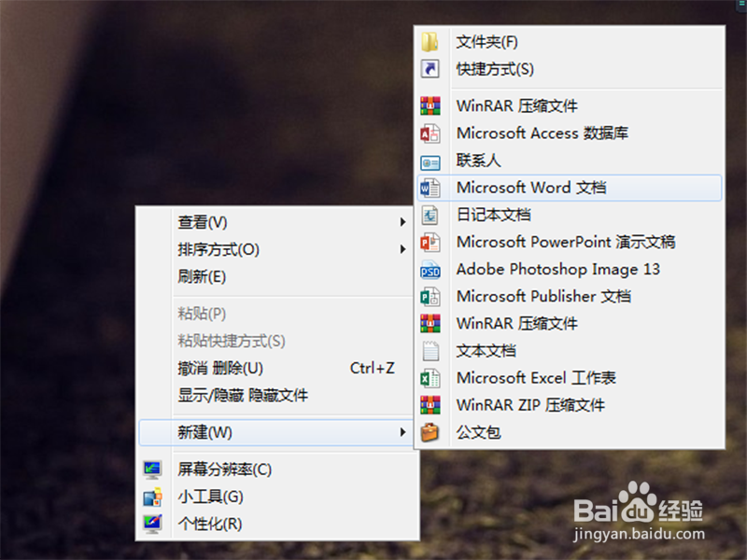Image resolution: width=747 pixels, height=560 pixels.
Task: Click the personalize icon for 个性化(R)
Action: pyautogui.click(x=152, y=525)
